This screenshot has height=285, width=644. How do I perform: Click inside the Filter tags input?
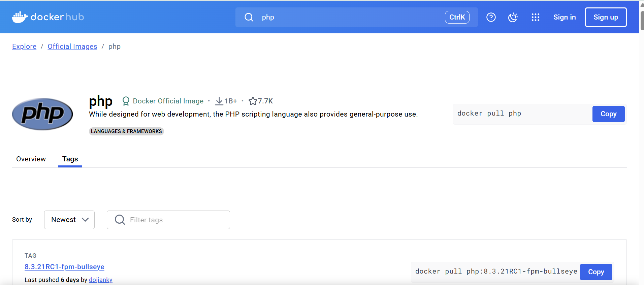coord(168,220)
